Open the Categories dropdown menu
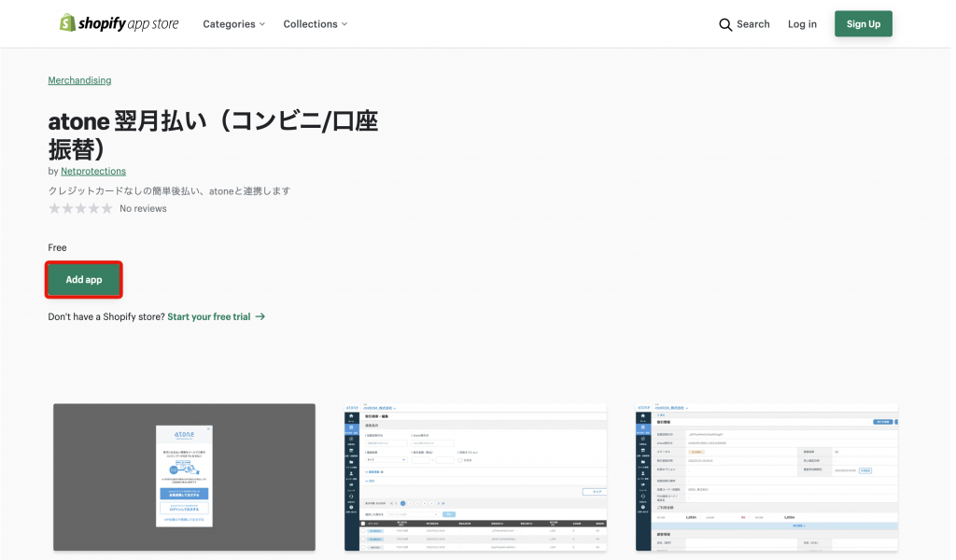The image size is (956, 560). coord(234,24)
